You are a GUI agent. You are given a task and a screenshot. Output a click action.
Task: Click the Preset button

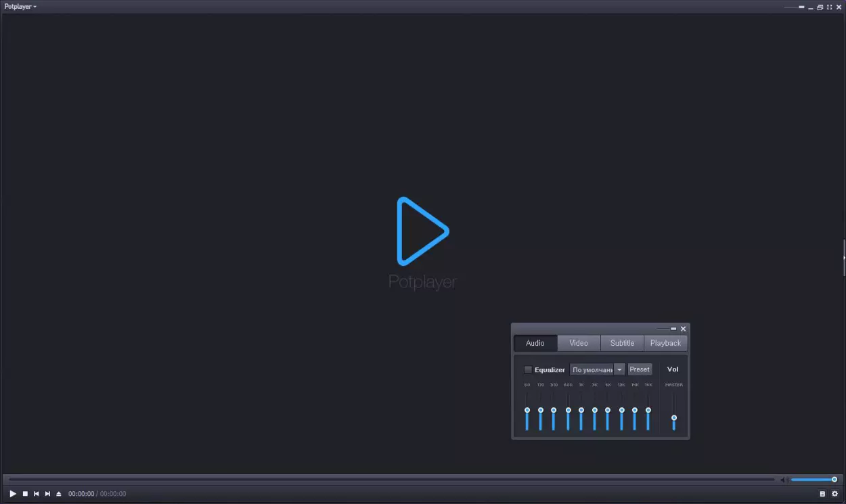(640, 369)
